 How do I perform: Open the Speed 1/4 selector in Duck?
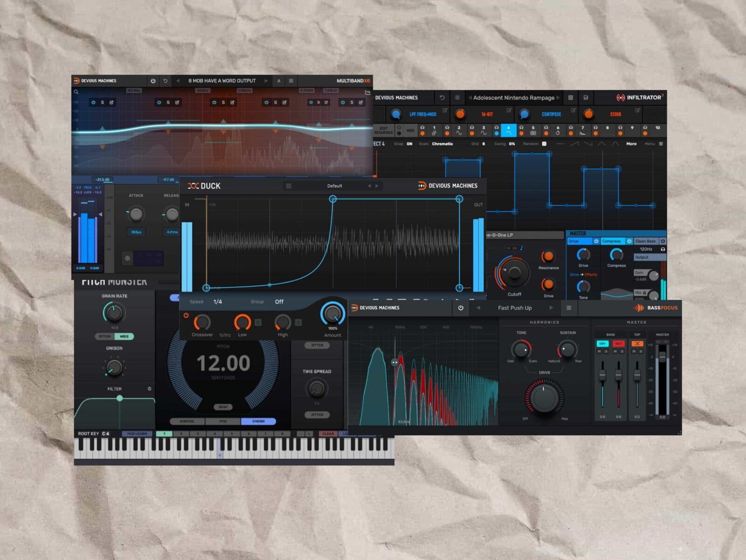pos(217,302)
